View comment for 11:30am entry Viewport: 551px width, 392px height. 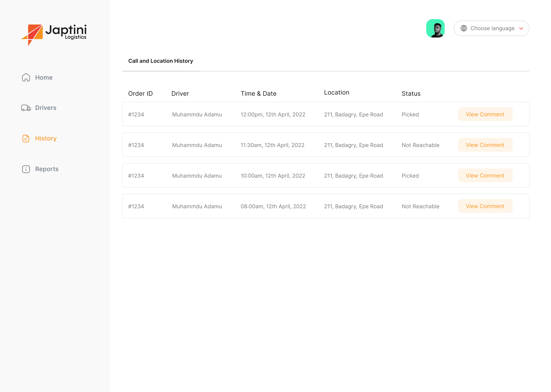pyautogui.click(x=485, y=145)
